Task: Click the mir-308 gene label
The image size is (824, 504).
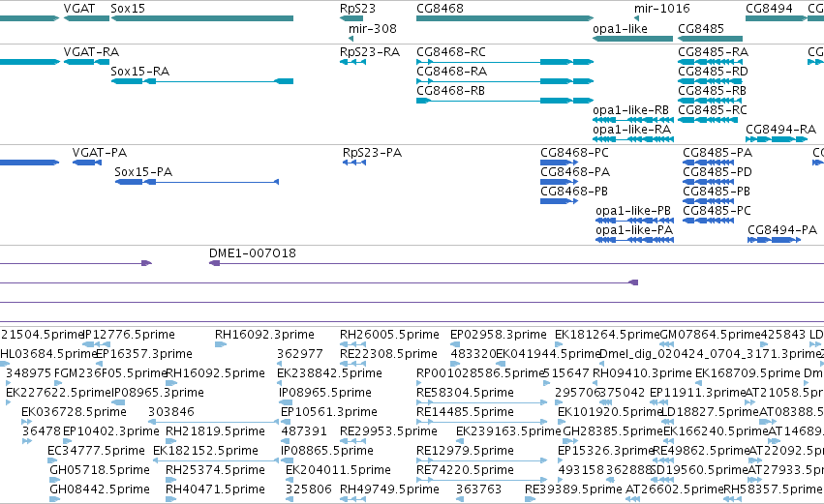Action: coord(372,28)
